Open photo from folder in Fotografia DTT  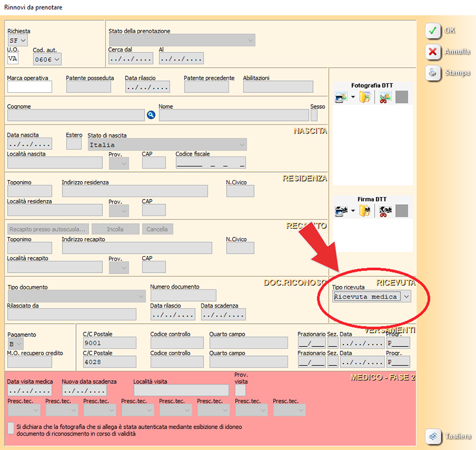[x=365, y=97]
